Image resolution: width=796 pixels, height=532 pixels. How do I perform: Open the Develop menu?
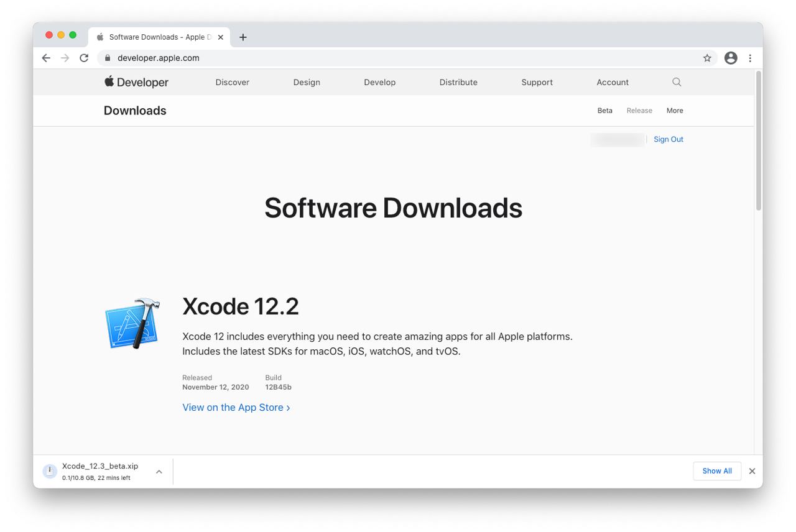(380, 82)
